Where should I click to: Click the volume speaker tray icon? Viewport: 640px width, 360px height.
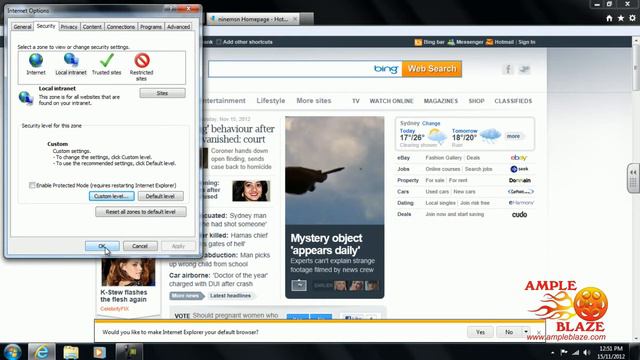pos(587,352)
